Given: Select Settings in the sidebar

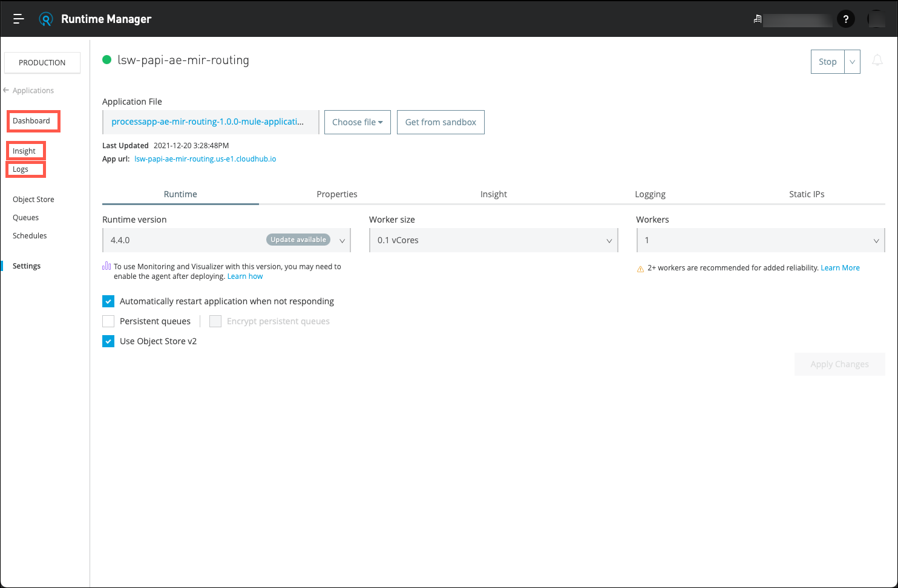Looking at the screenshot, I should (x=27, y=266).
